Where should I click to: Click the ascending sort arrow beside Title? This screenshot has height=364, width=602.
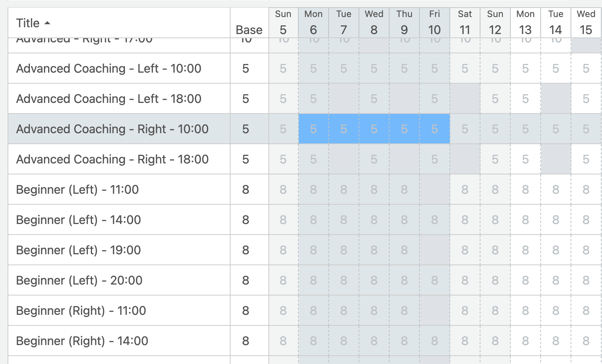pyautogui.click(x=47, y=23)
